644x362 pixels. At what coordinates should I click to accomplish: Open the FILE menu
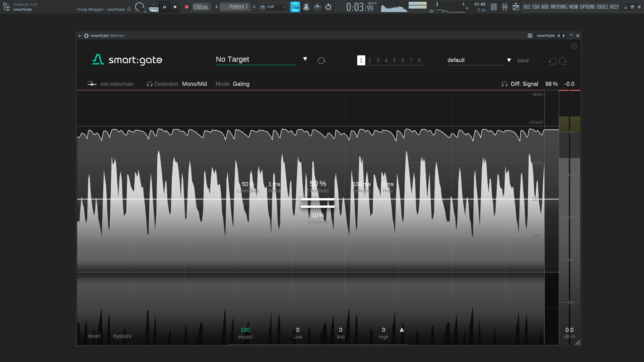(527, 7)
